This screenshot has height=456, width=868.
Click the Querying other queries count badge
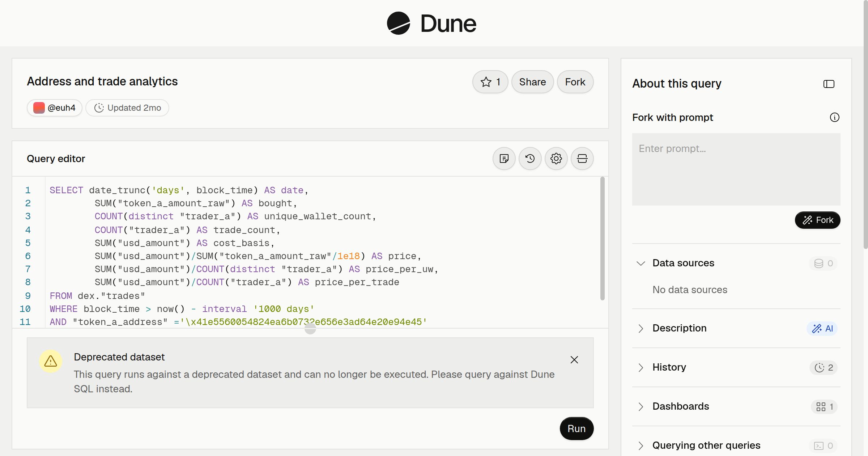824,446
